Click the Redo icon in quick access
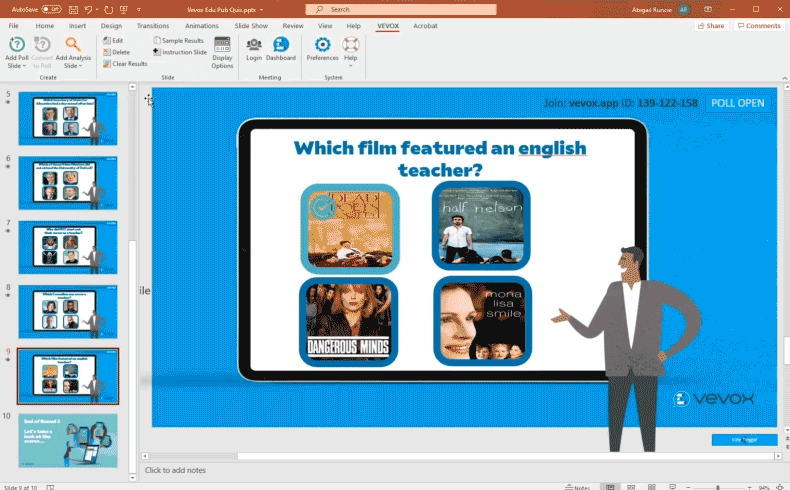The height and width of the screenshot is (490, 790). click(x=109, y=9)
